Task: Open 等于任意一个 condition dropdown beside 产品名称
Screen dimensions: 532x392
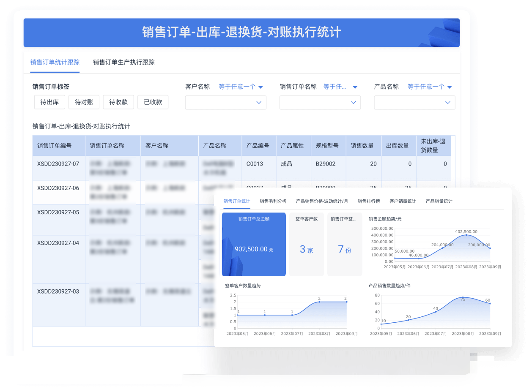Action: [x=430, y=87]
